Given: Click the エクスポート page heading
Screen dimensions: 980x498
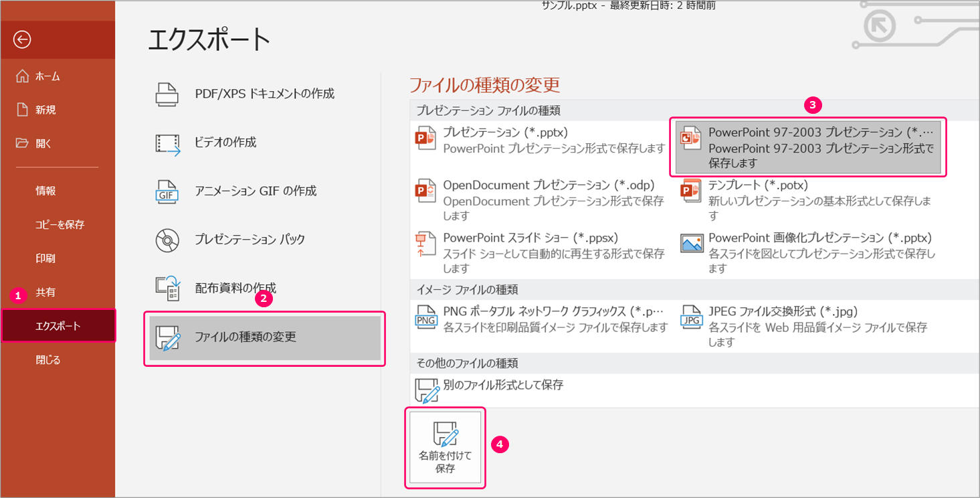Looking at the screenshot, I should [x=209, y=40].
